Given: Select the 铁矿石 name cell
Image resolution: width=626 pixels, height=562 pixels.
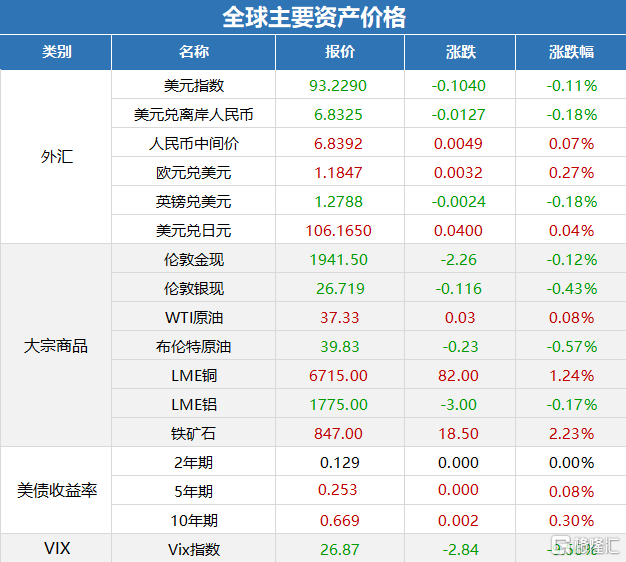Looking at the screenshot, I should [x=194, y=433].
